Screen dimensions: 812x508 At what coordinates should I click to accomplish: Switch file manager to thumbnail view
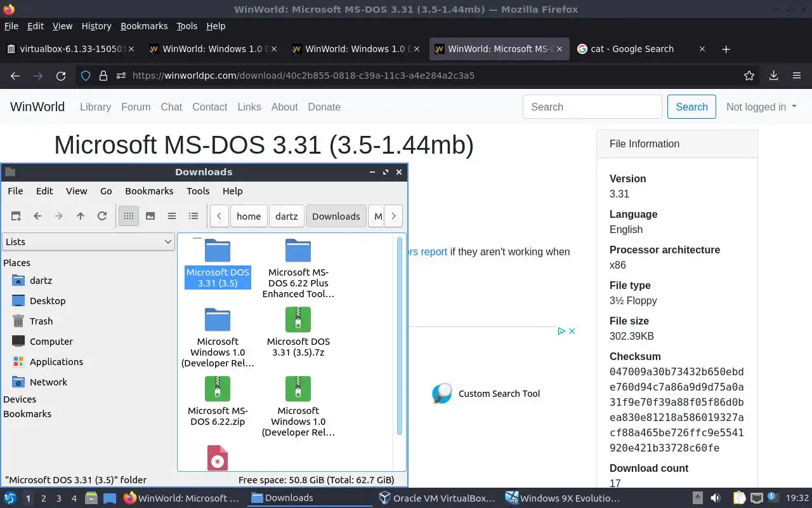(150, 216)
